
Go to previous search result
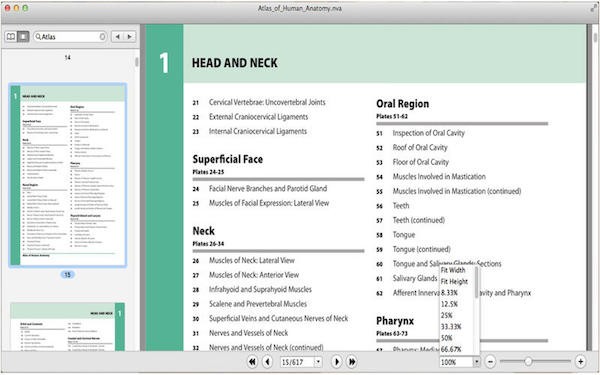117,37
